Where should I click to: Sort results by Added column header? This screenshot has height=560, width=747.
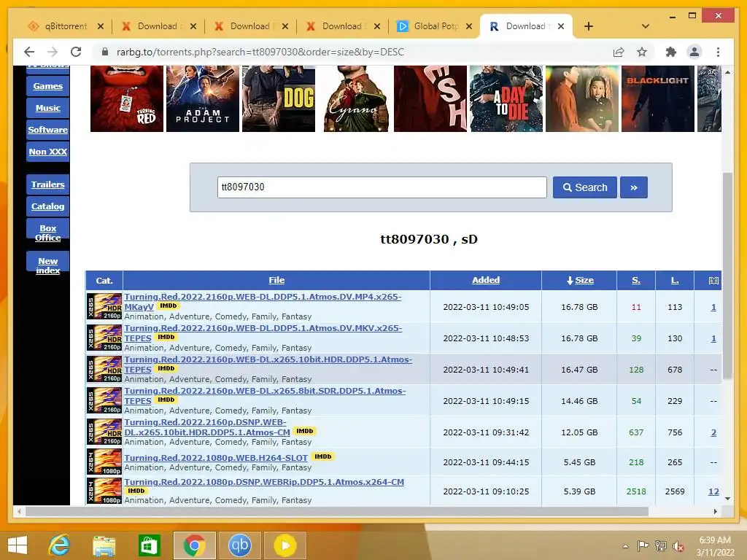pos(485,281)
